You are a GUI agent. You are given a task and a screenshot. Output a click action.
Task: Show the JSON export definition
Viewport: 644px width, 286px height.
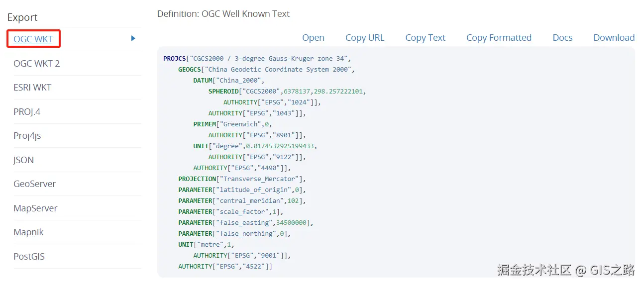[x=23, y=160]
